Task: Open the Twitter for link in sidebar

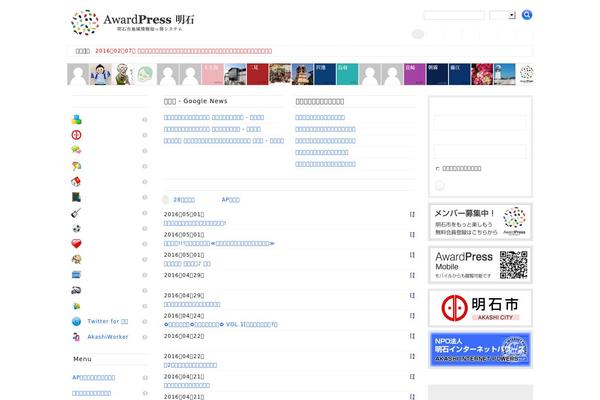Action: pyautogui.click(x=108, y=322)
